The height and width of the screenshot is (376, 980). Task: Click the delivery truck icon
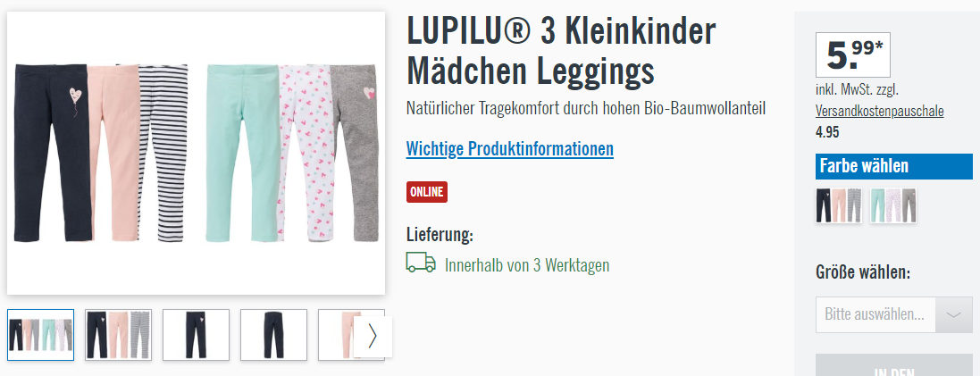421,263
